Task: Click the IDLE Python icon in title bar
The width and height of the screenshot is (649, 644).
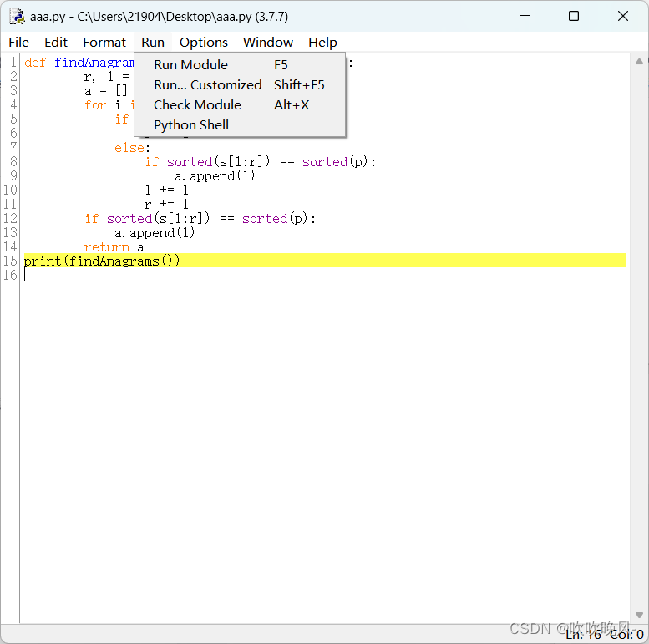Action: click(x=17, y=17)
